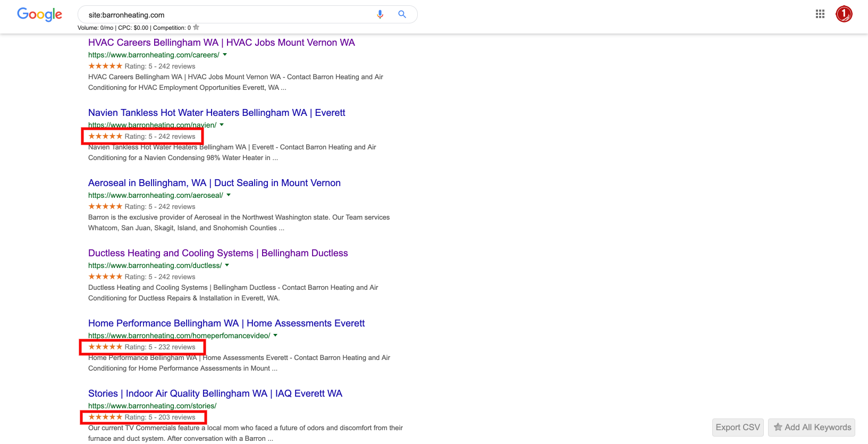The height and width of the screenshot is (444, 868).
Task: Expand dropdown arrow beside careers URL
Action: click(x=225, y=55)
